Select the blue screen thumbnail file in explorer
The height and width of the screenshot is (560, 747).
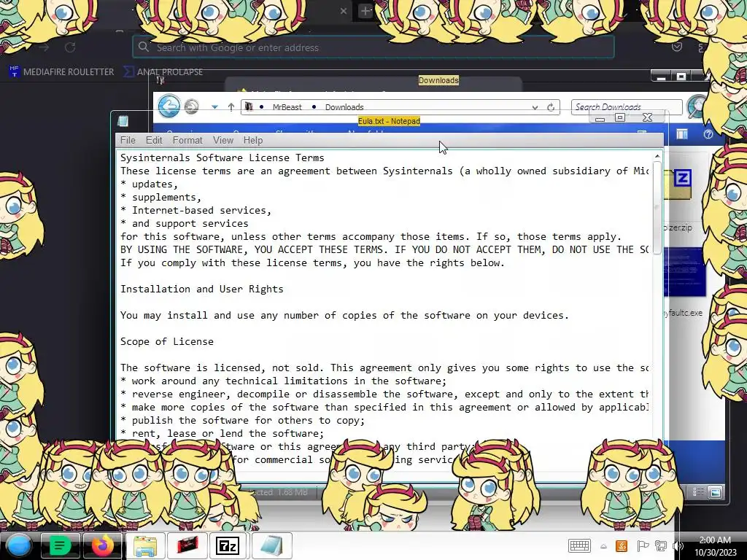(684, 271)
